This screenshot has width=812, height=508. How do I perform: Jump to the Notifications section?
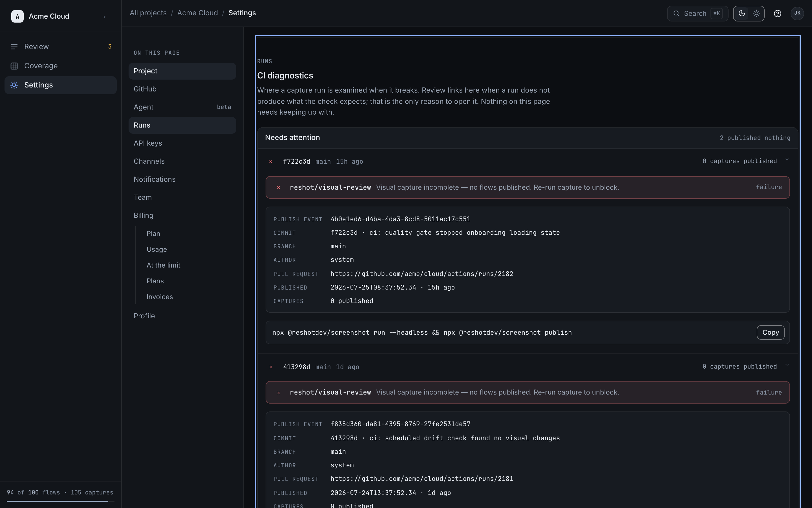tap(182, 179)
